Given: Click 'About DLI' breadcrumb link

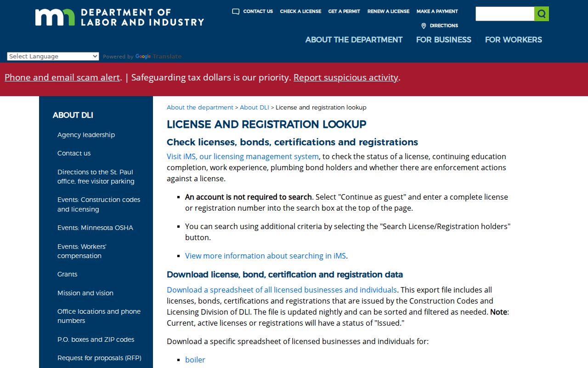Looking at the screenshot, I should pyautogui.click(x=254, y=107).
